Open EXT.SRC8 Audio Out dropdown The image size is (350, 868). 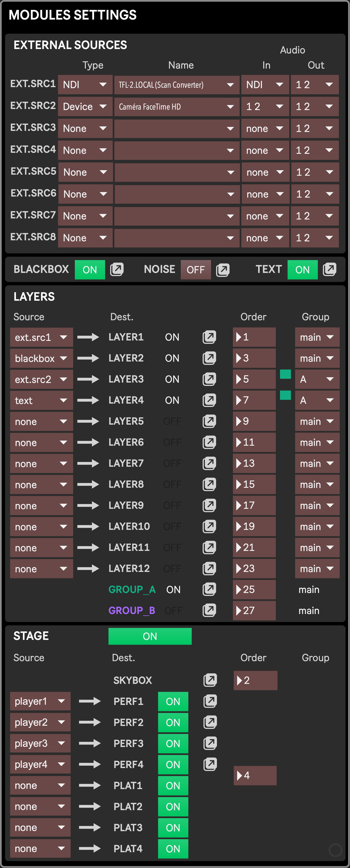click(x=315, y=238)
